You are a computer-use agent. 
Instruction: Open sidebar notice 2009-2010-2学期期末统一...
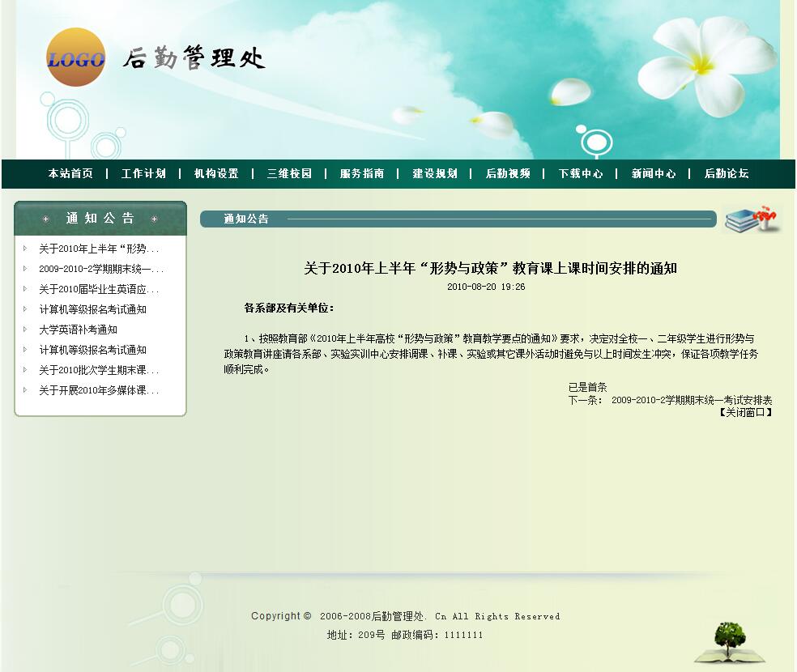point(101,270)
